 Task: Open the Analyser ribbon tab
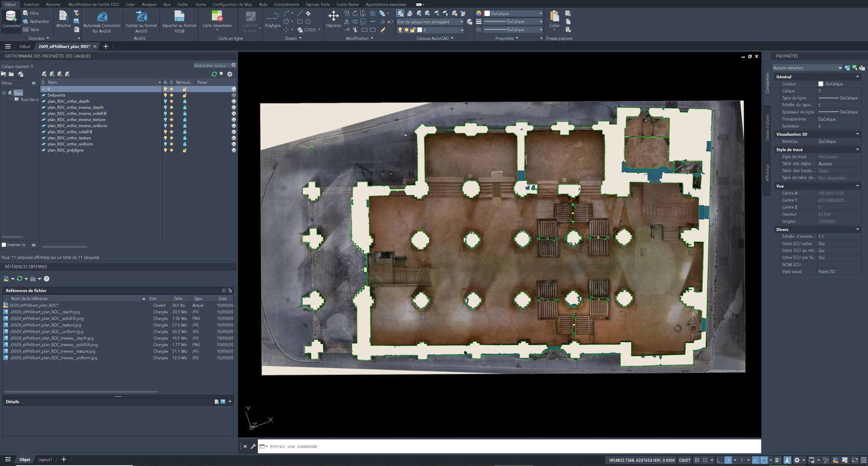149,4
